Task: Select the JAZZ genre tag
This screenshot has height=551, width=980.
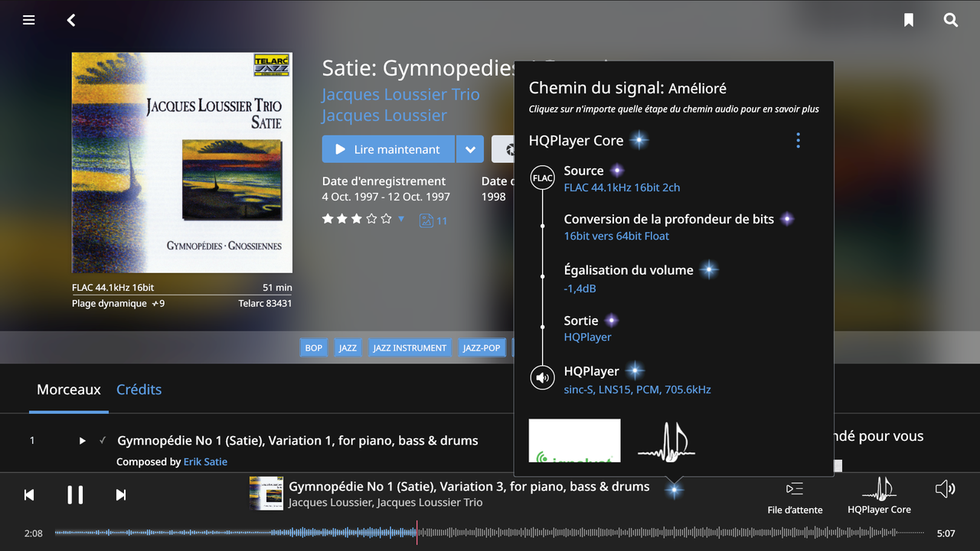Action: tap(348, 347)
